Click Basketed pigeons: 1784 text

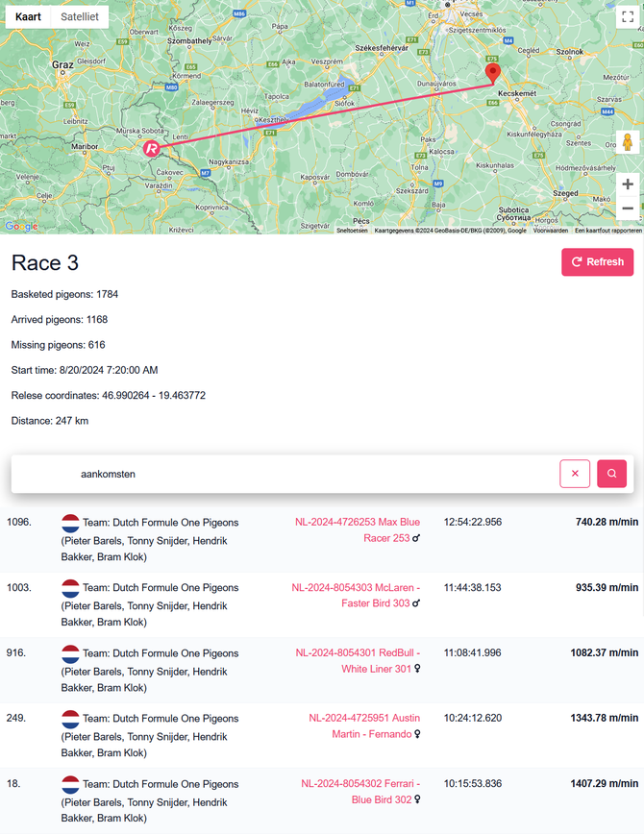click(x=64, y=294)
